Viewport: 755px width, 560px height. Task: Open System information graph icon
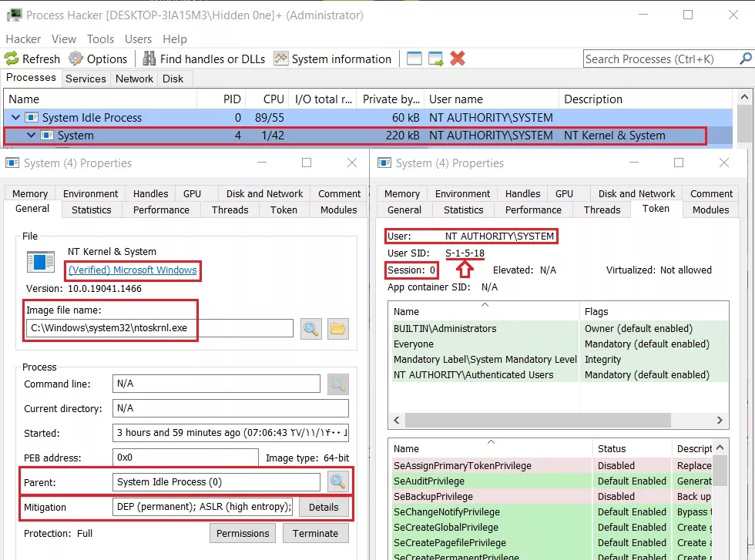281,59
